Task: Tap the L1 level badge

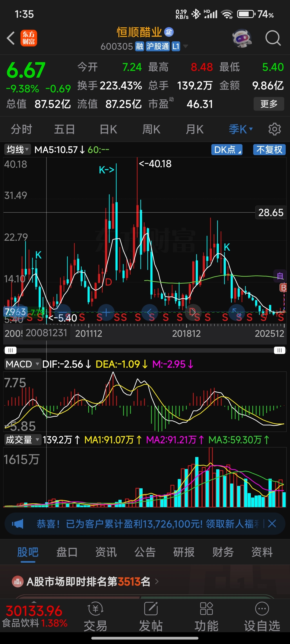Action: pyautogui.click(x=176, y=46)
